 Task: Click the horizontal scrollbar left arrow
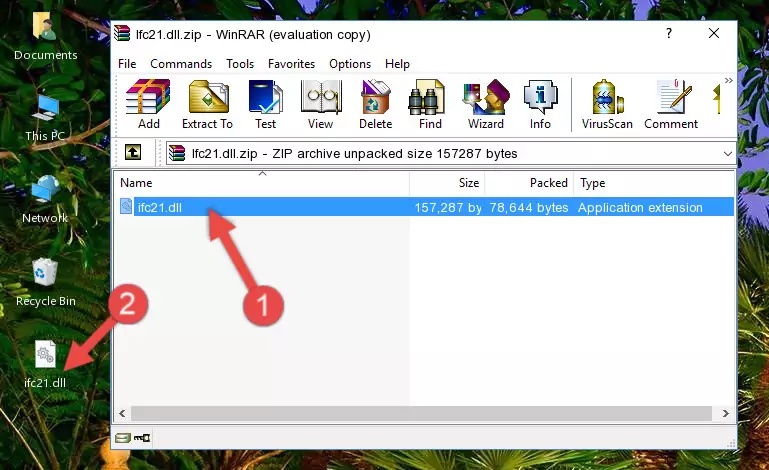coord(122,414)
